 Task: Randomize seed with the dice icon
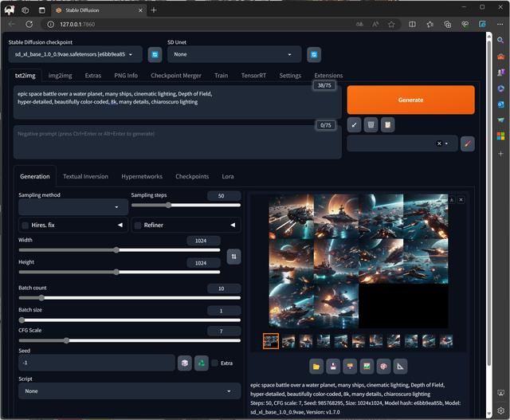[x=185, y=363]
